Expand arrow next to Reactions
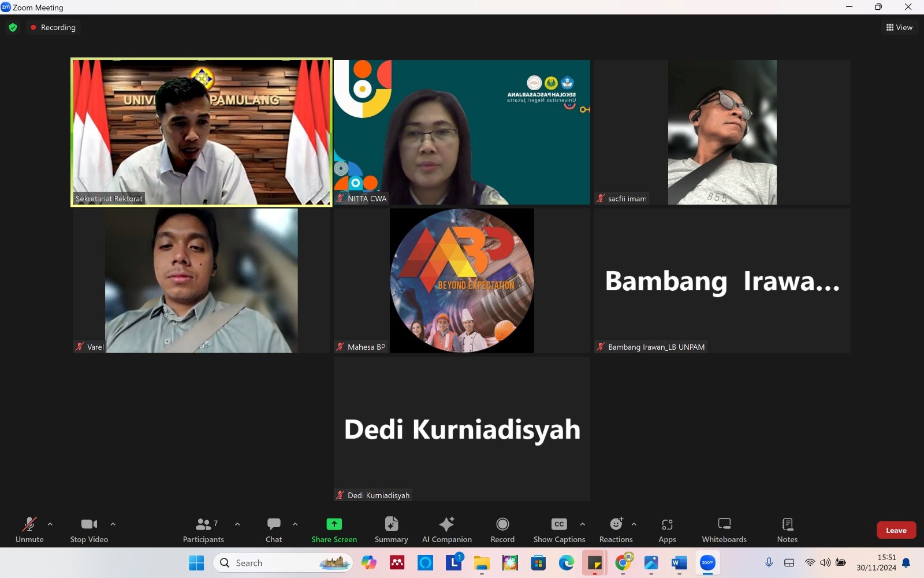Image resolution: width=924 pixels, height=578 pixels. point(634,524)
